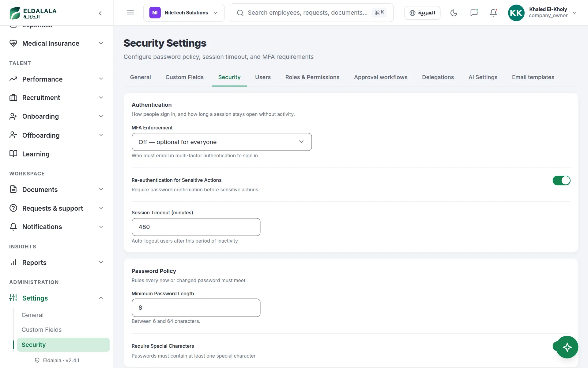The image size is (588, 368).
Task: Expand the Requests & support chevron
Action: tap(101, 208)
